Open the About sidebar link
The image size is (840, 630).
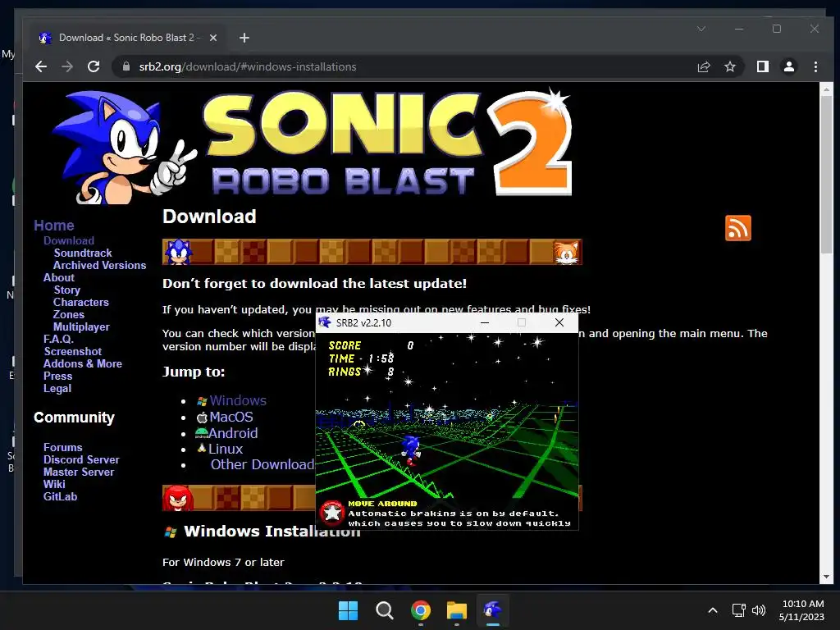[x=59, y=277]
